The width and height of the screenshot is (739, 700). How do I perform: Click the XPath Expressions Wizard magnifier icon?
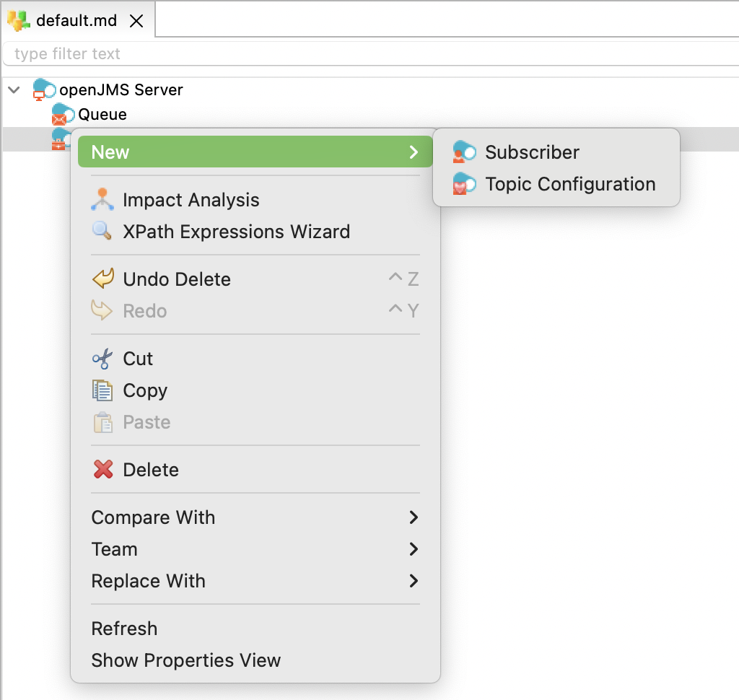(x=102, y=232)
